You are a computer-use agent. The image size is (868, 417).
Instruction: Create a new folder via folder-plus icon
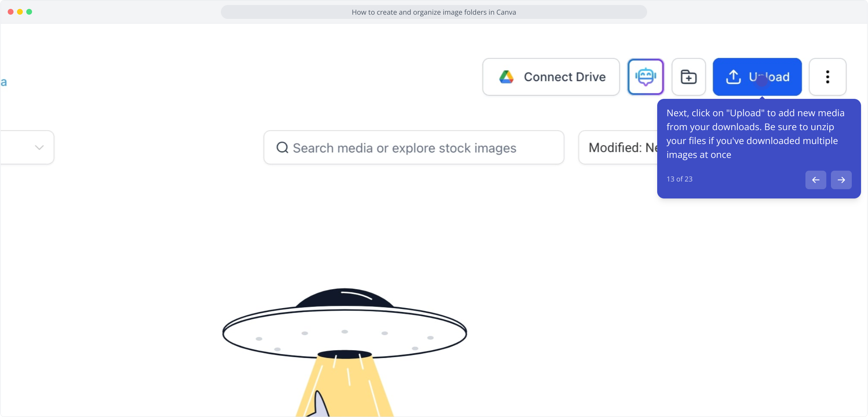(x=688, y=77)
